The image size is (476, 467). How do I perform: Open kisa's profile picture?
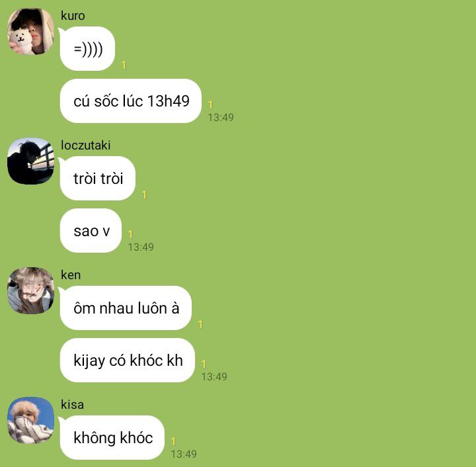tap(30, 420)
